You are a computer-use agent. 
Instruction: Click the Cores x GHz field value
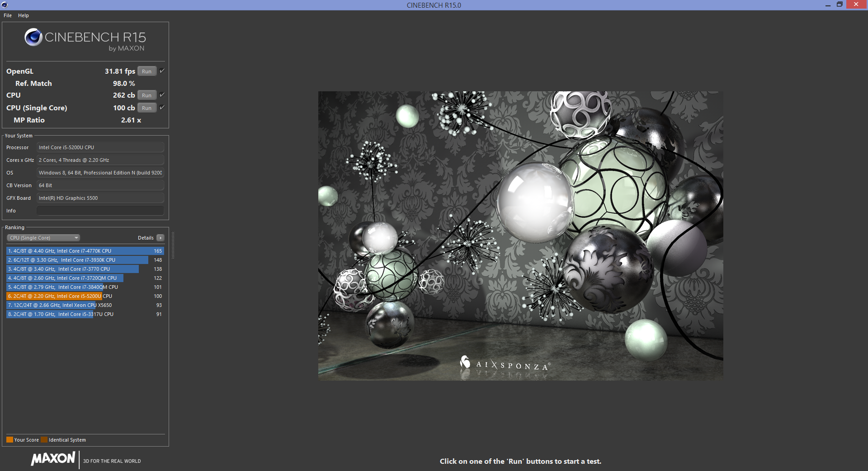[100, 160]
